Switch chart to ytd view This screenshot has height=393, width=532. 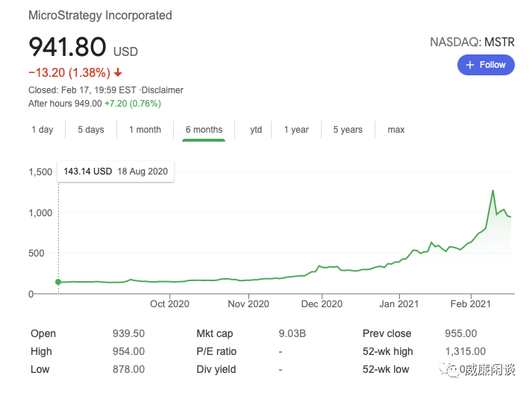256,130
